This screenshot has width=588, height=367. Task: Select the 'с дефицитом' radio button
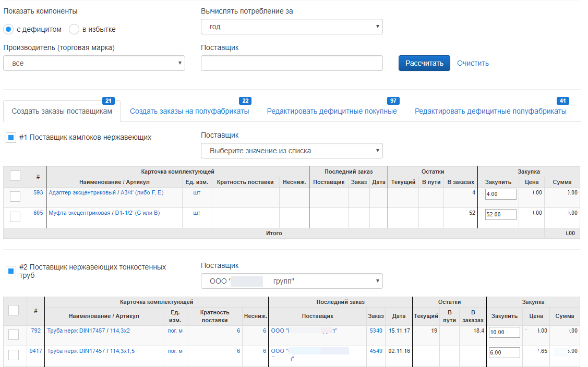8,29
